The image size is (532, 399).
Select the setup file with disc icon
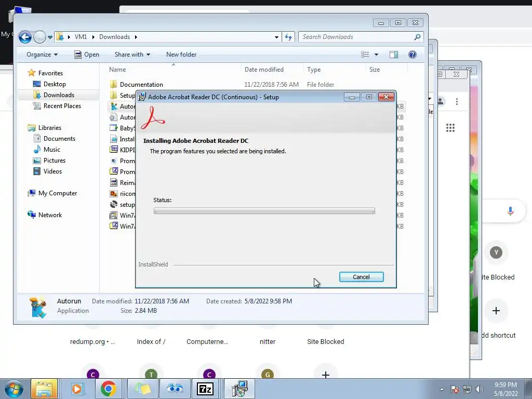(123, 204)
